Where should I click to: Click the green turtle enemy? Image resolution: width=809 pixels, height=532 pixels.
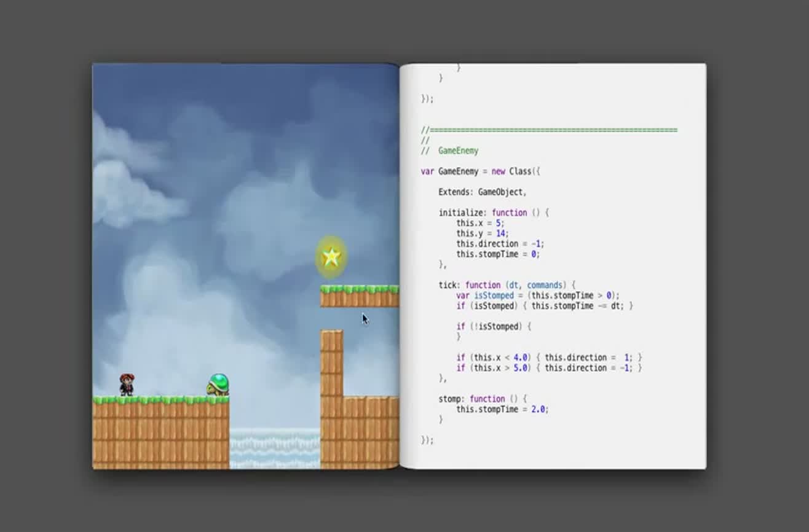coord(218,385)
